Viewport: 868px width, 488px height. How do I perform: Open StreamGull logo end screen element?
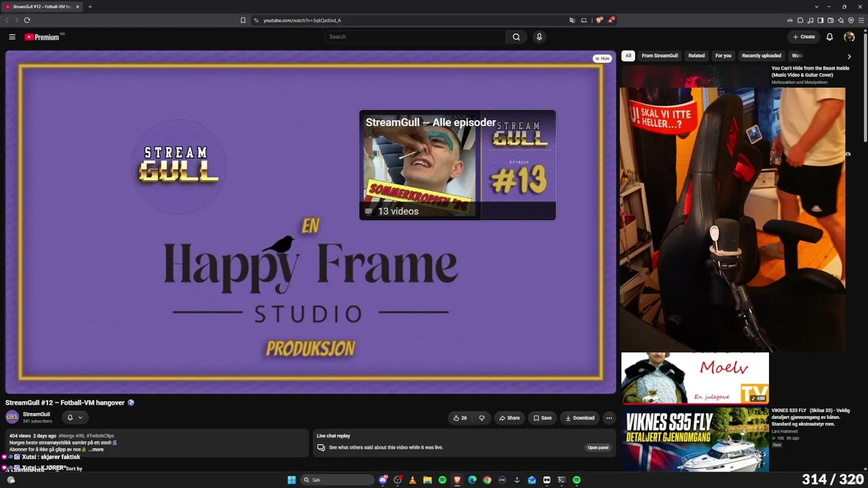pos(178,166)
